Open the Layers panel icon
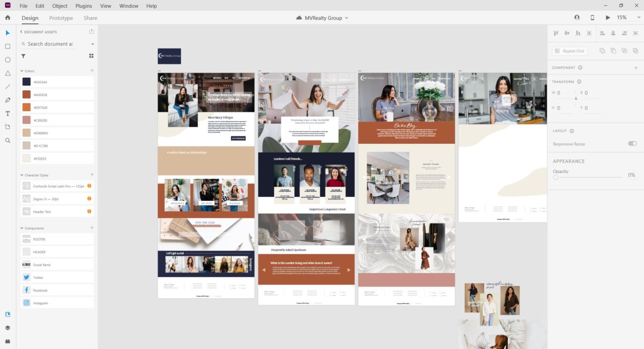 point(7,328)
